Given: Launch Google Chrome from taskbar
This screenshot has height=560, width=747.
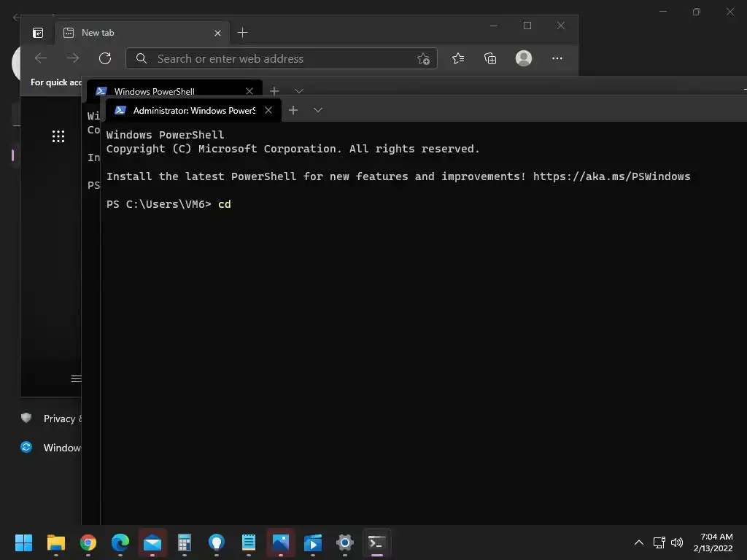Looking at the screenshot, I should (88, 542).
